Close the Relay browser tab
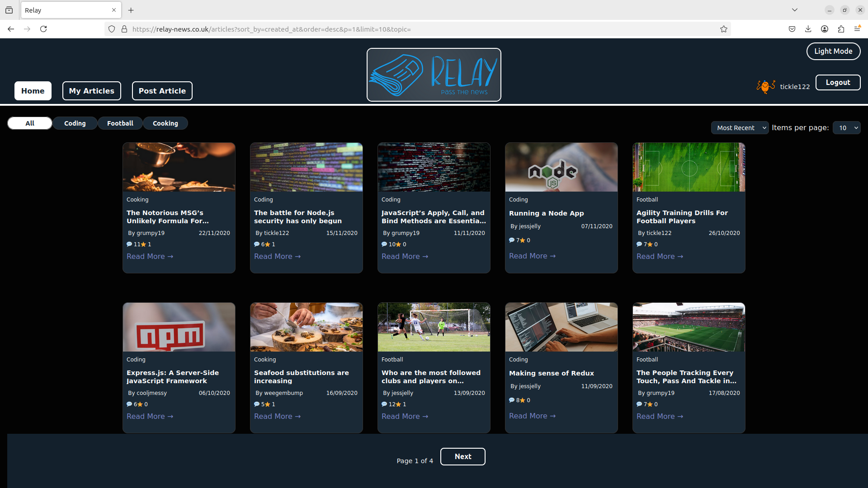This screenshot has height=488, width=868. [x=114, y=10]
